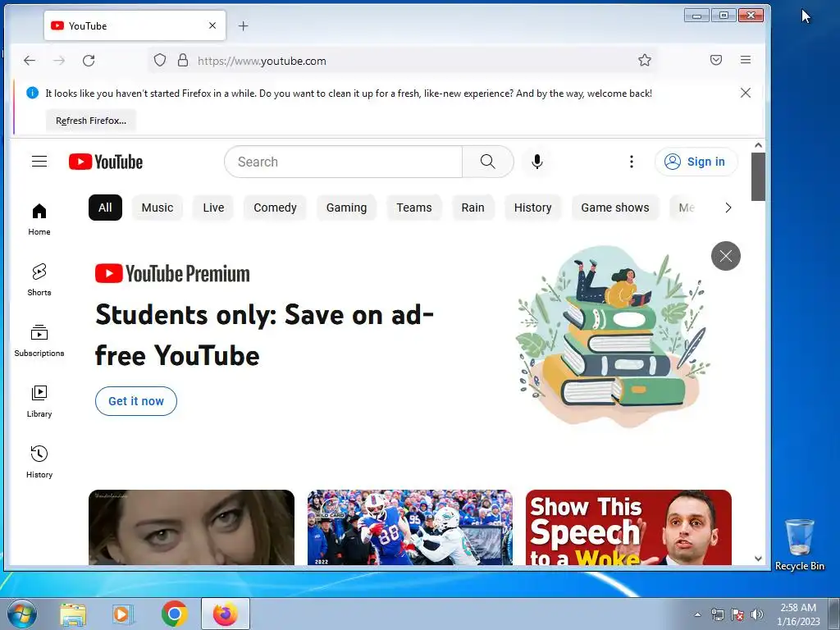
Task: Go to Home in sidebar
Action: coord(39,220)
